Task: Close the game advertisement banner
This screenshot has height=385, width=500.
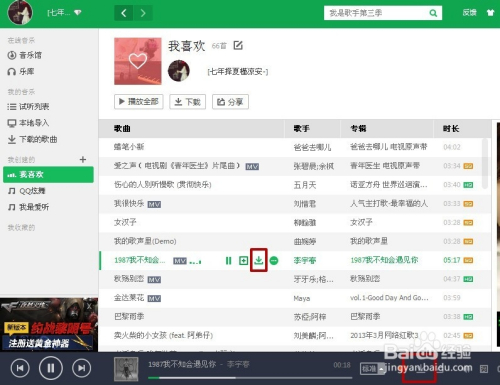Action: 89,306
